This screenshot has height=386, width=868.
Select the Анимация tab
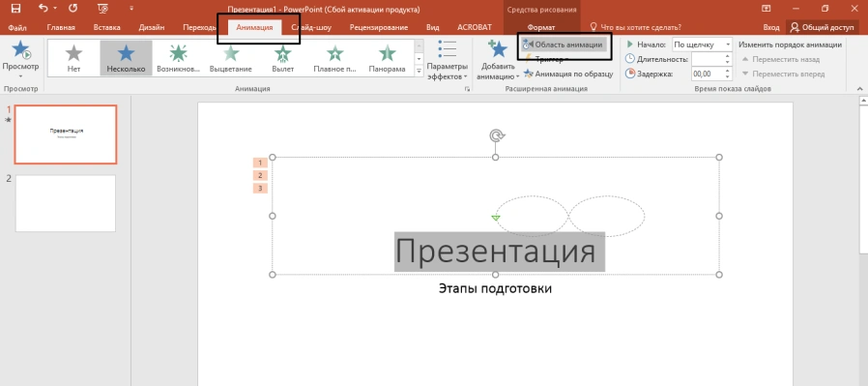tap(254, 27)
